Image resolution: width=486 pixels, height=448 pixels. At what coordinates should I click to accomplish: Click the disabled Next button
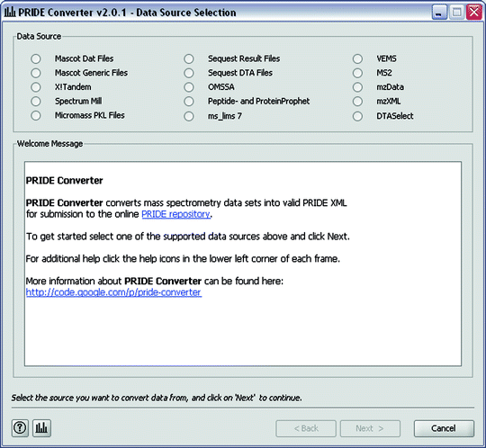[x=370, y=428]
